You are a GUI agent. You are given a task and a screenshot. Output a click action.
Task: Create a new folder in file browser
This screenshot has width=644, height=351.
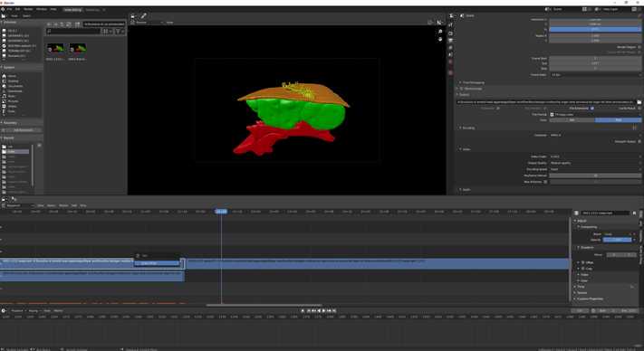pos(77,24)
